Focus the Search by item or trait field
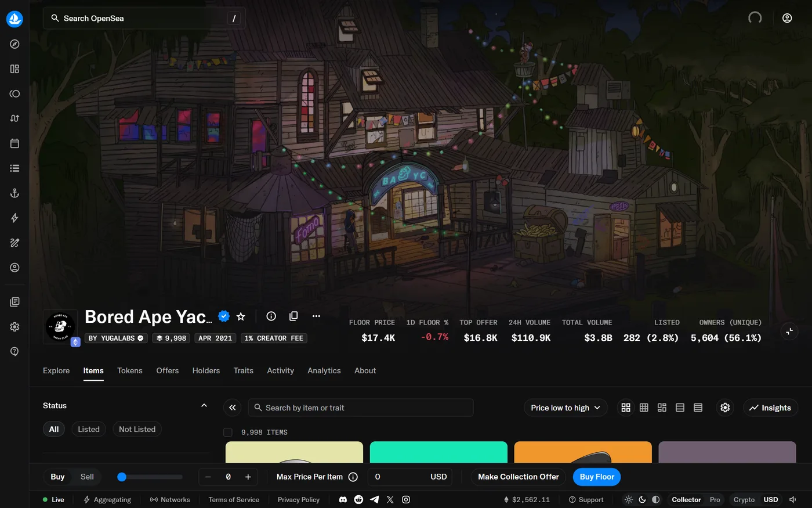Image resolution: width=812 pixels, height=508 pixels. (361, 408)
